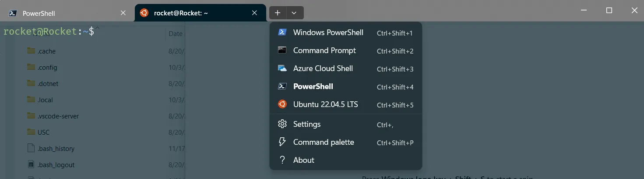Viewport: 644px width, 179px height.
Task: Close the rocket@Rocket tab
Action: (254, 13)
